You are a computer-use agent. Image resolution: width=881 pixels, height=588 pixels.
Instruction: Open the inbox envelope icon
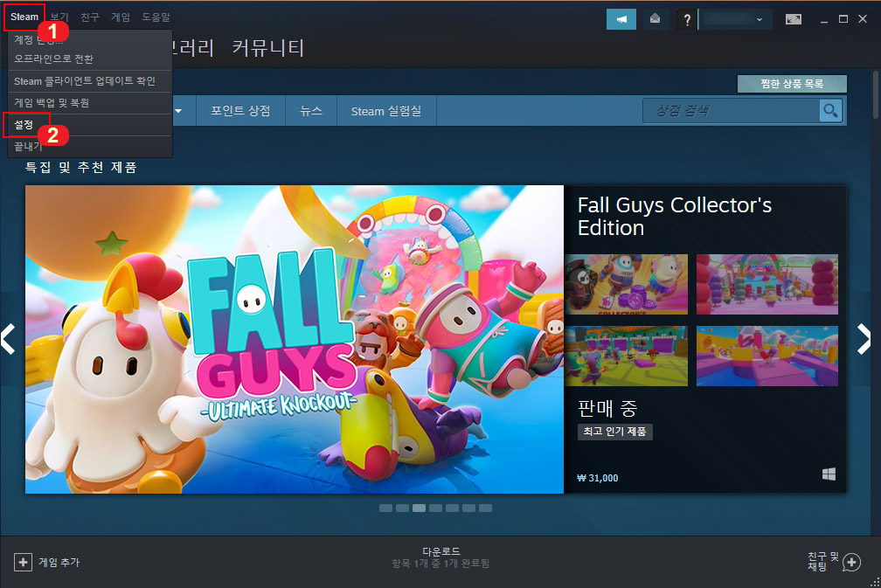tap(656, 19)
